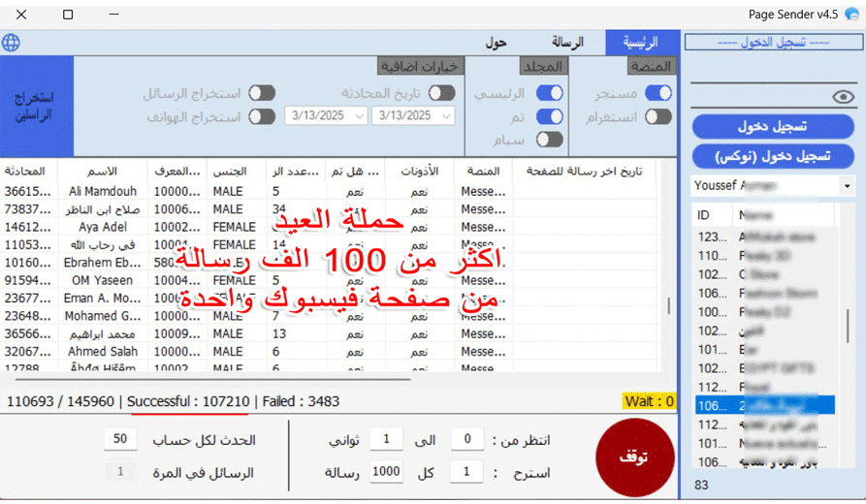Enable تاريخ المحادثة conversation date switch
This screenshot has height=504, width=866.
click(442, 93)
